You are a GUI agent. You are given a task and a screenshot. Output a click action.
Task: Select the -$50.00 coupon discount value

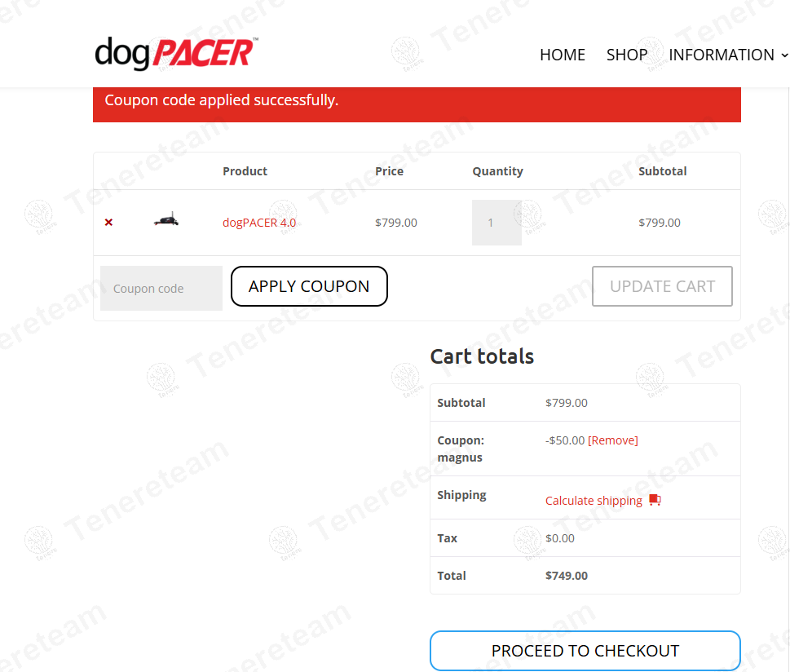565,440
